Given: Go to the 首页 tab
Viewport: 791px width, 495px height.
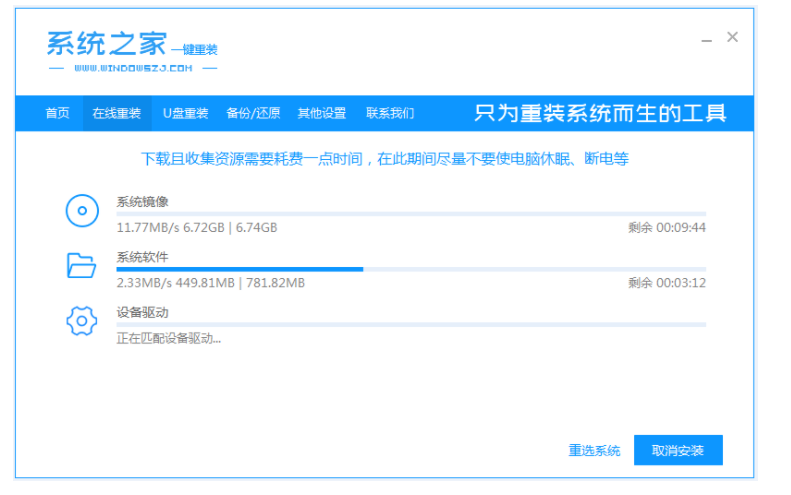Looking at the screenshot, I should (58, 113).
